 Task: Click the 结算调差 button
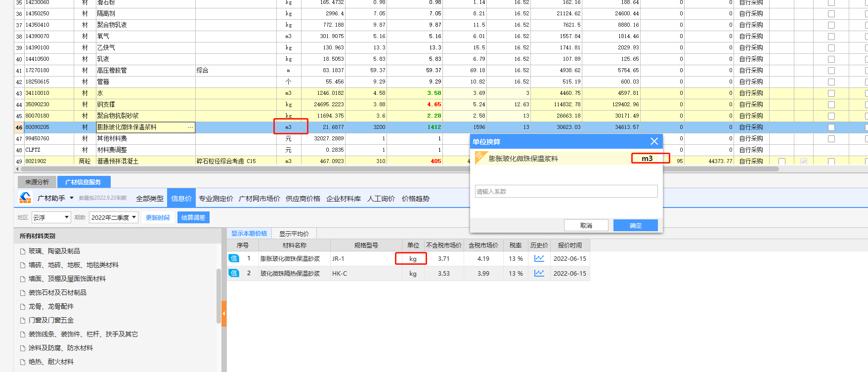click(x=193, y=217)
